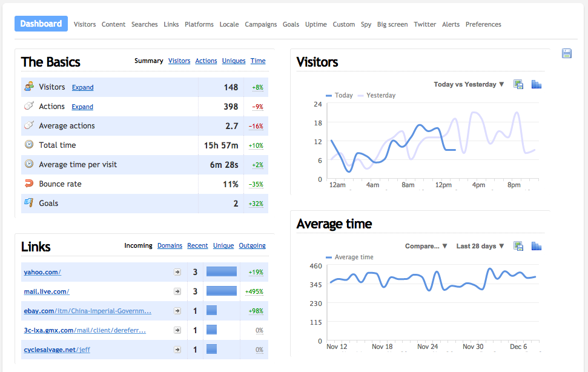This screenshot has width=588, height=372.
Task: Open the Last 28 days dropdown
Action: 479,246
